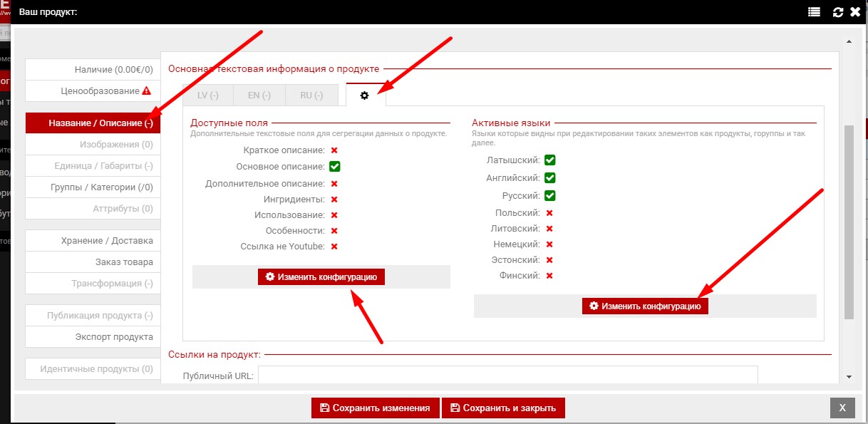Toggle the Основное описание checkbox
The height and width of the screenshot is (424, 868).
pos(334,167)
